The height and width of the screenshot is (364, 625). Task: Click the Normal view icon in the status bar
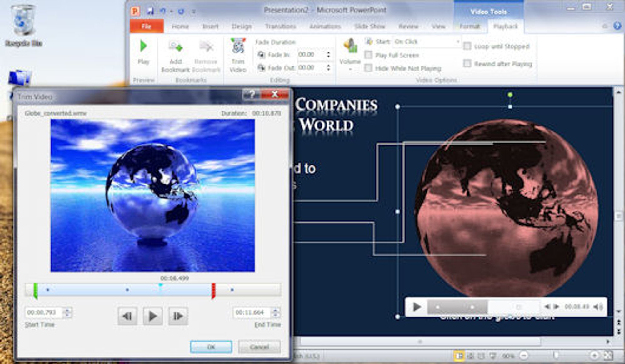[459, 356]
